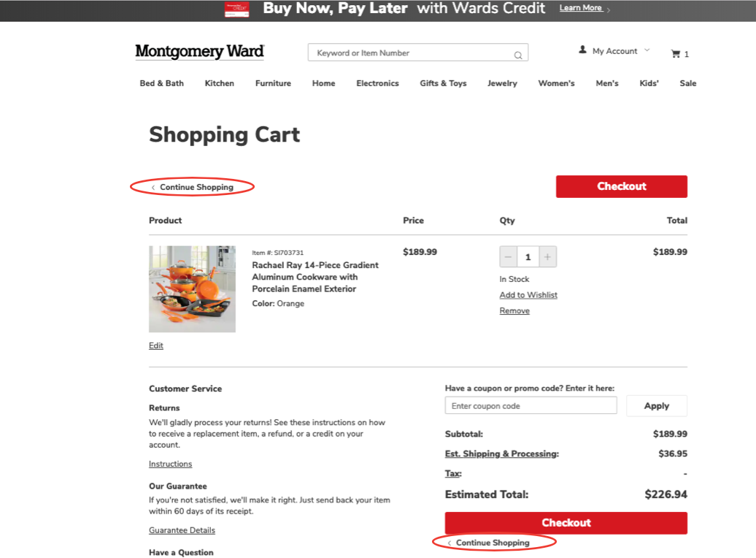Focus the coupon code field
Screen dimensions: 756x558
point(531,405)
